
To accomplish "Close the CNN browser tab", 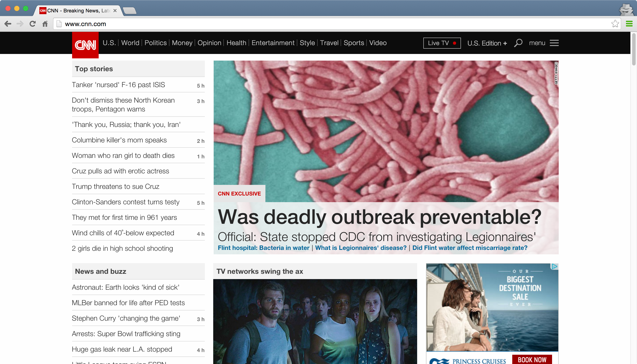I will 115,10.
